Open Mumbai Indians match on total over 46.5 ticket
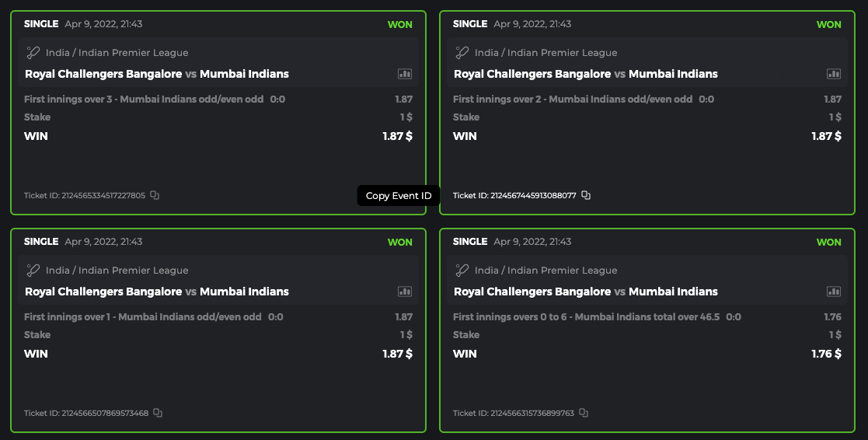This screenshot has height=440, width=868. (x=673, y=292)
